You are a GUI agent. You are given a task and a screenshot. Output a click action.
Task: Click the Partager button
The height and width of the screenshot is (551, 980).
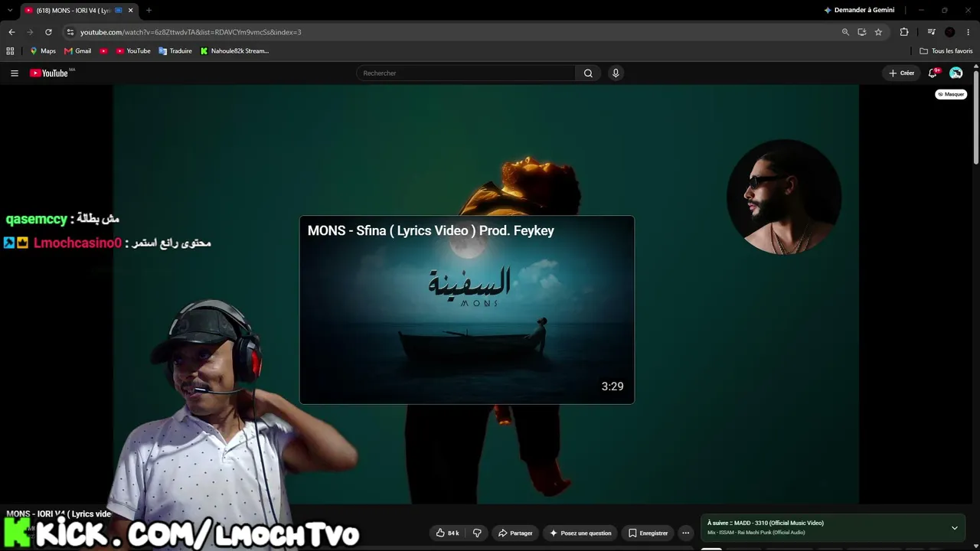coord(515,533)
